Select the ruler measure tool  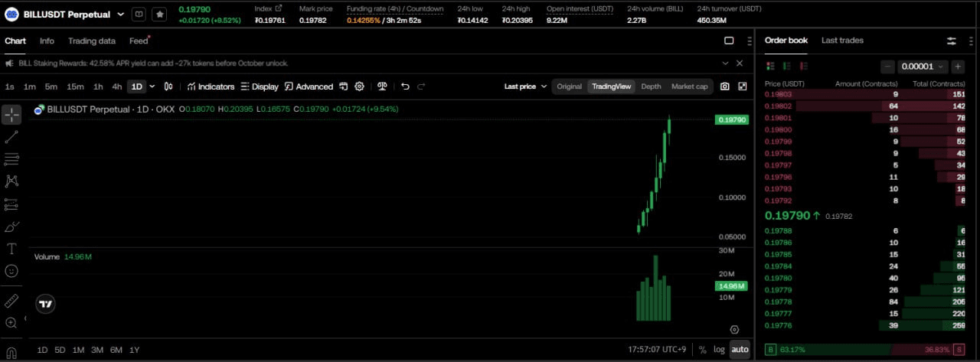[11, 301]
